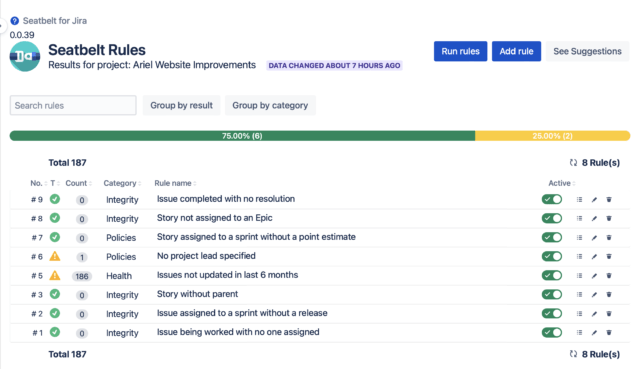Image resolution: width=640 pixels, height=369 pixels.
Task: Delete rule Story without parent
Action: 609,294
